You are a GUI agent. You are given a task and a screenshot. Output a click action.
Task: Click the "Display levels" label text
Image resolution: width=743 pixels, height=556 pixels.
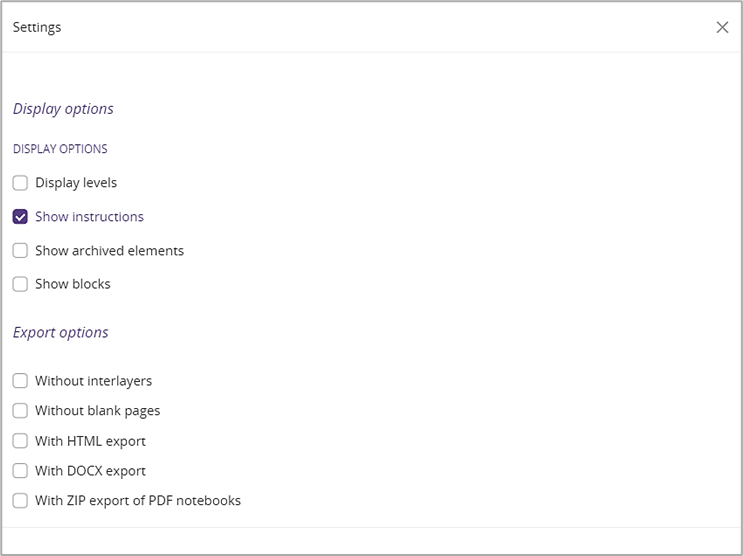pos(76,183)
